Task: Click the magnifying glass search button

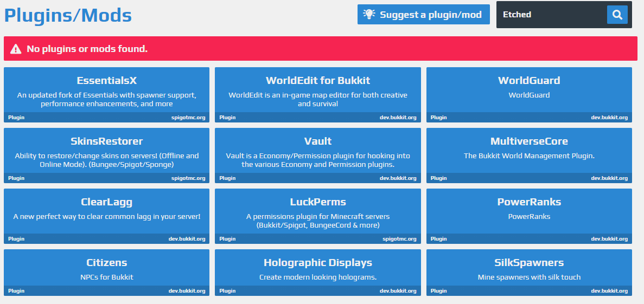Action: (x=617, y=15)
